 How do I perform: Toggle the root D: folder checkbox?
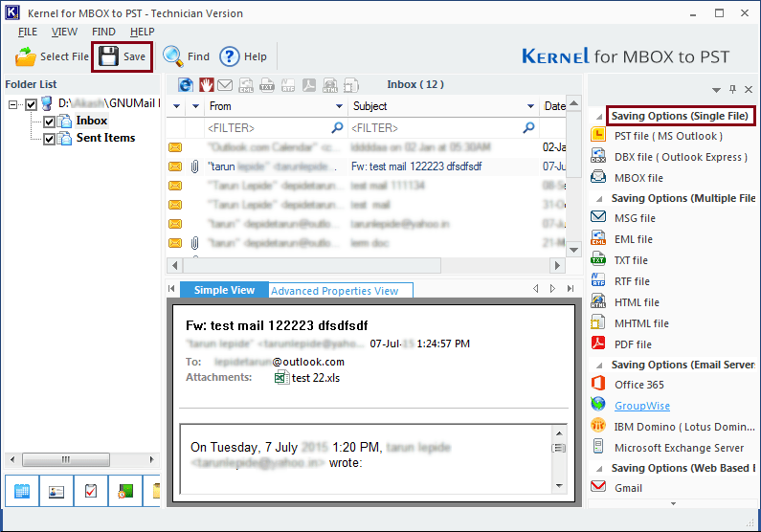(31, 104)
